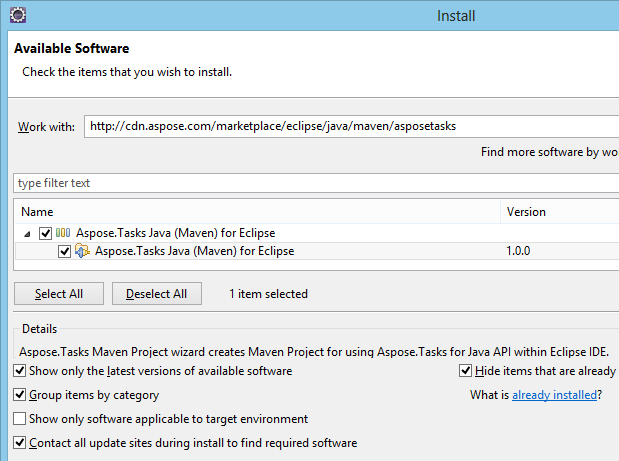Uncheck Contact all update sites option
The height and width of the screenshot is (461, 619).
point(21,443)
